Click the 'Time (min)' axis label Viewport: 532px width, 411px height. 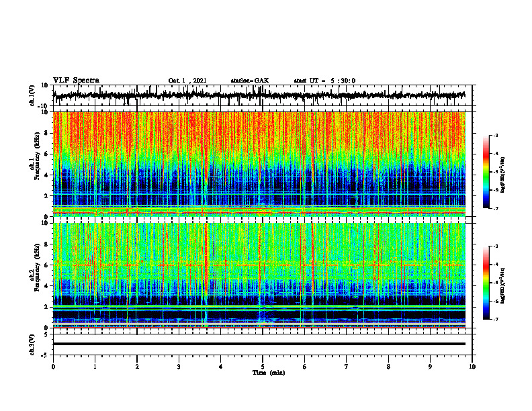pos(269,373)
